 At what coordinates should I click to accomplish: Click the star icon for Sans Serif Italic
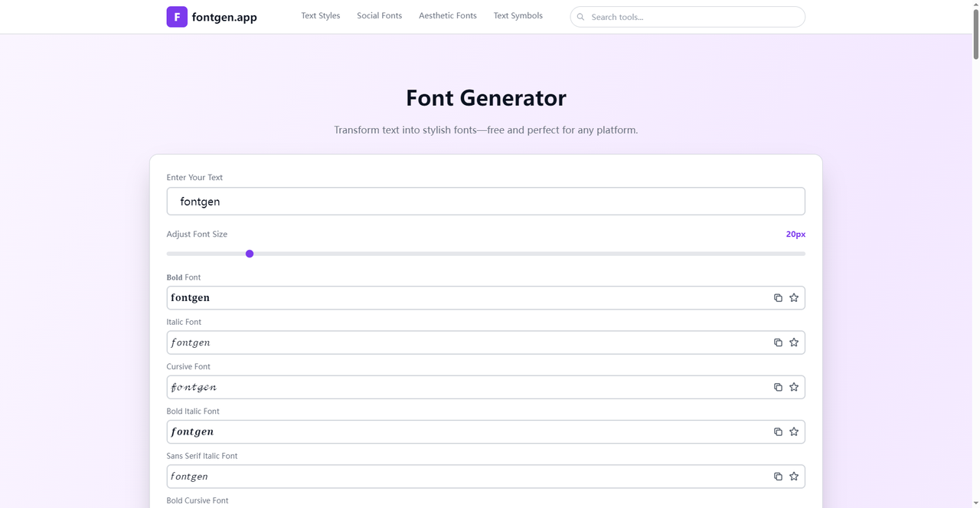tap(794, 477)
